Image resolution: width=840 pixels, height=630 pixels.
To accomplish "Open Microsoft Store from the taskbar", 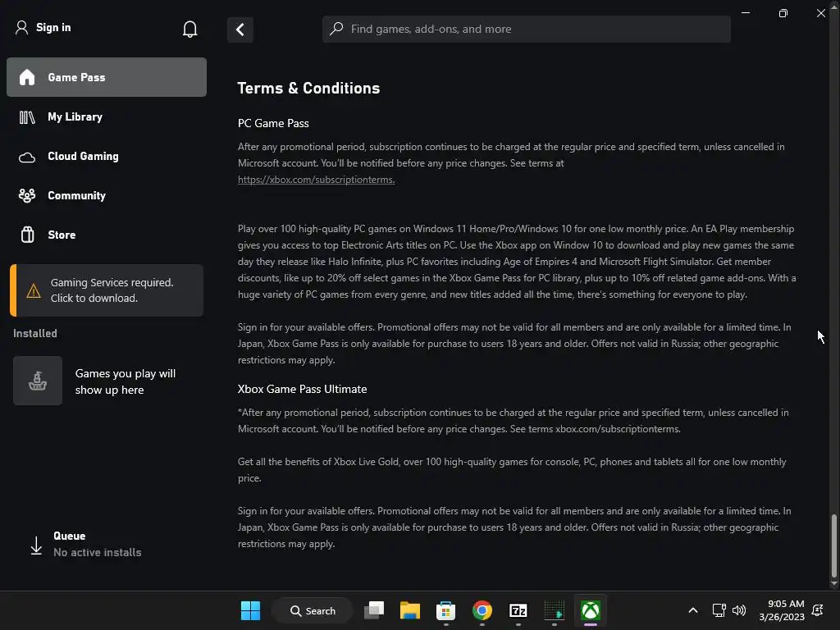I will click(445, 610).
